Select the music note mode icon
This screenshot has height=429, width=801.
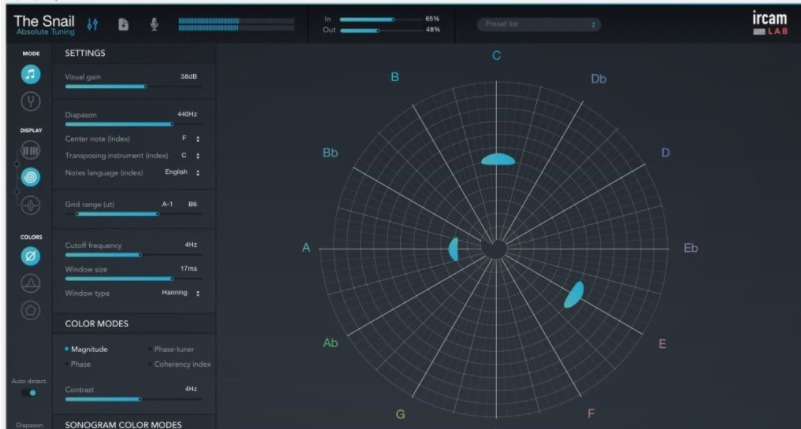31,75
